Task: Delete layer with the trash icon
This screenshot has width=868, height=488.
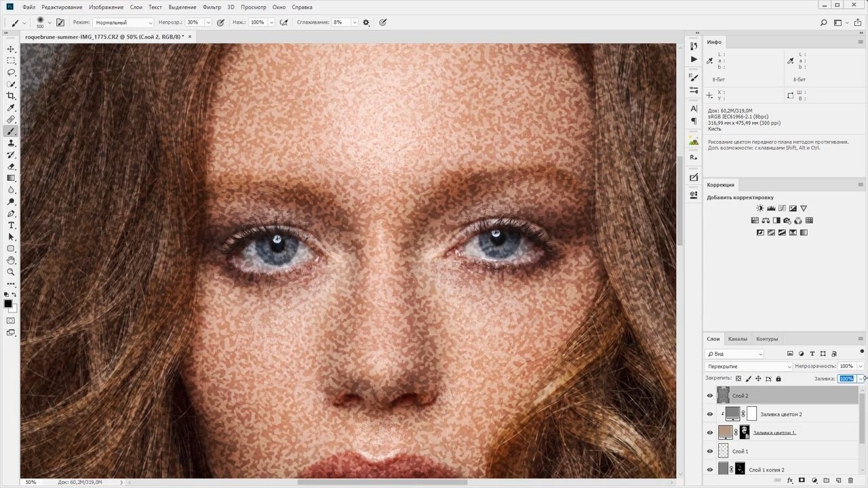Action: tap(850, 481)
